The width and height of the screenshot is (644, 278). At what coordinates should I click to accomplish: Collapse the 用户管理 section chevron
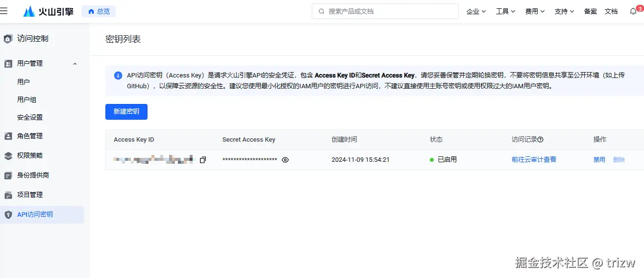coord(75,64)
